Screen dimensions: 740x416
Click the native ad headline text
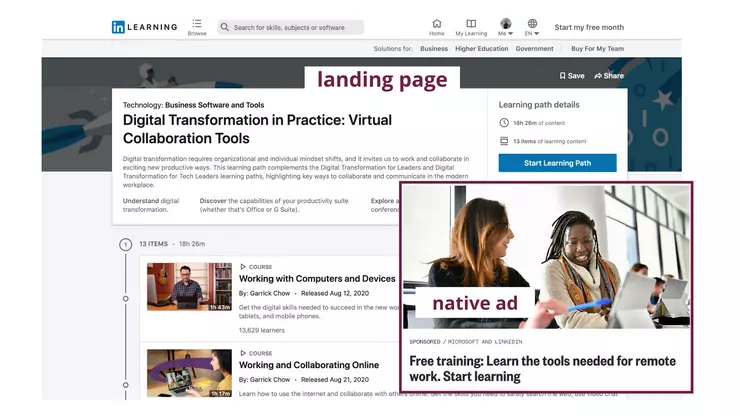tap(542, 368)
